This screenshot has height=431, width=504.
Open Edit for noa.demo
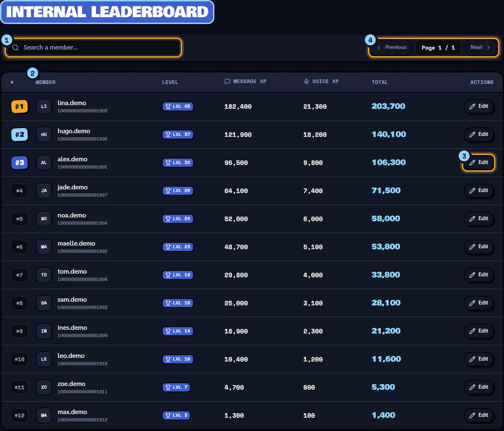tap(479, 218)
